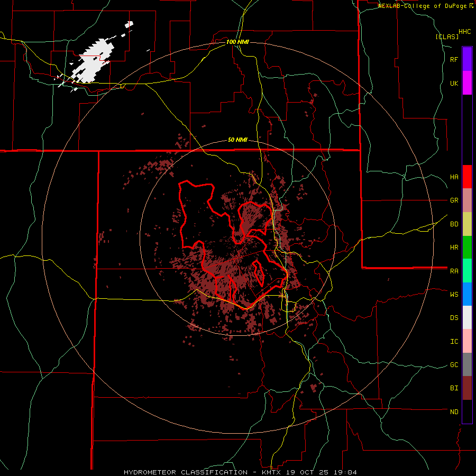Click the [CLAS] units label
The image size is (476, 476).
click(447, 37)
